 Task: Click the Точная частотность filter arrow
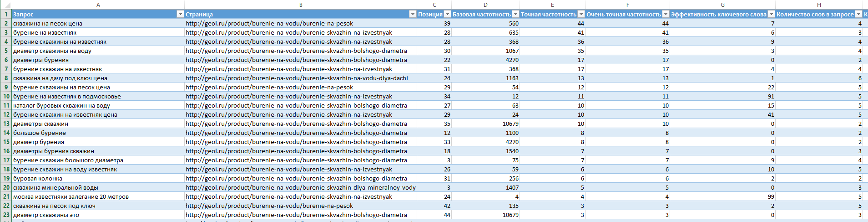click(581, 14)
